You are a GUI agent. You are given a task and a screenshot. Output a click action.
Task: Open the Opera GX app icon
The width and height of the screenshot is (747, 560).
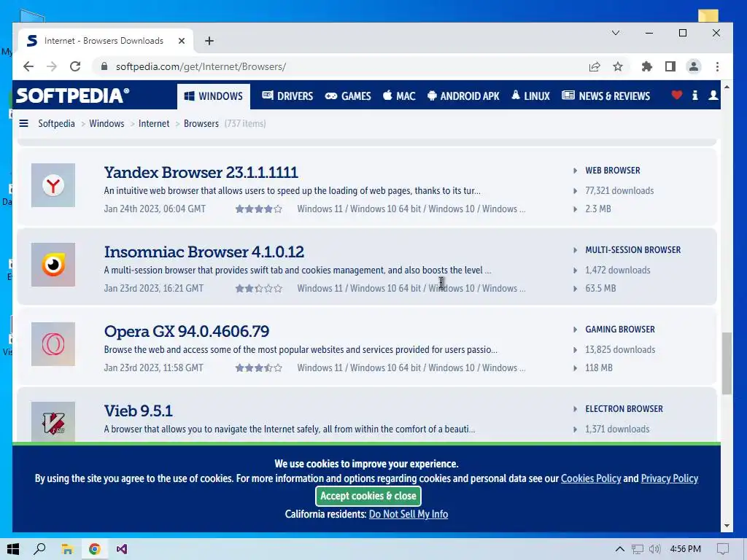pyautogui.click(x=53, y=344)
